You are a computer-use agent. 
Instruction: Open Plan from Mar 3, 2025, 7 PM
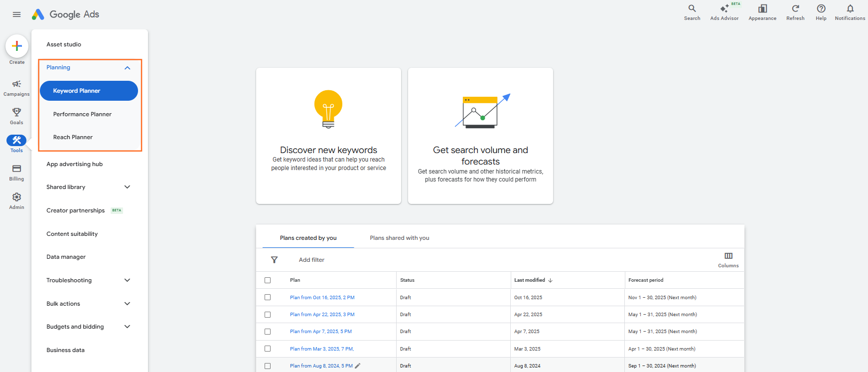click(322, 349)
